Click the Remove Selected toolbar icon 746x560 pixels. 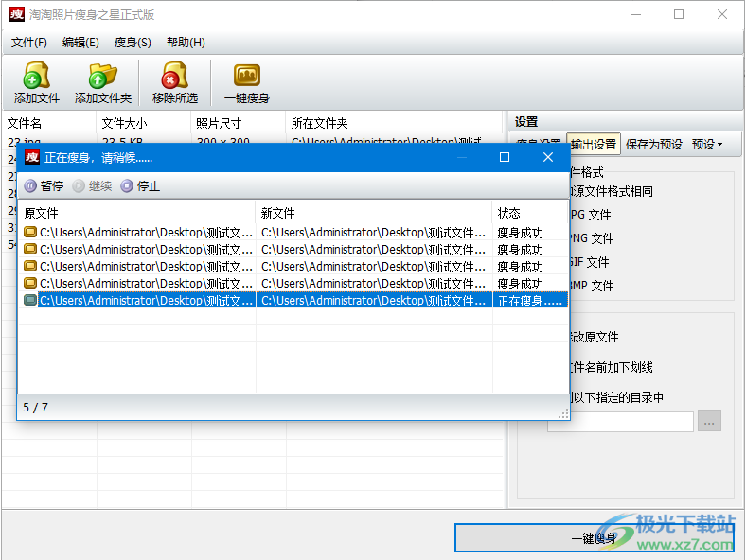(174, 82)
